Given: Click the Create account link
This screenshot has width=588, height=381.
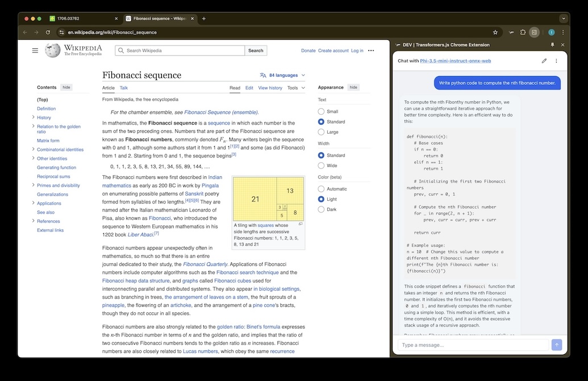Looking at the screenshot, I should [x=333, y=50].
